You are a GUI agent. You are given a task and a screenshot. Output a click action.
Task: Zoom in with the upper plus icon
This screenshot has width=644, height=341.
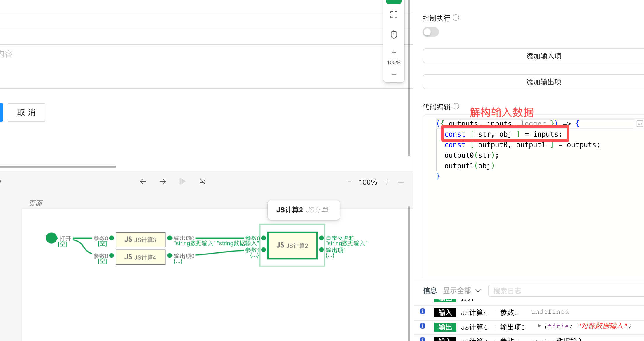[394, 52]
